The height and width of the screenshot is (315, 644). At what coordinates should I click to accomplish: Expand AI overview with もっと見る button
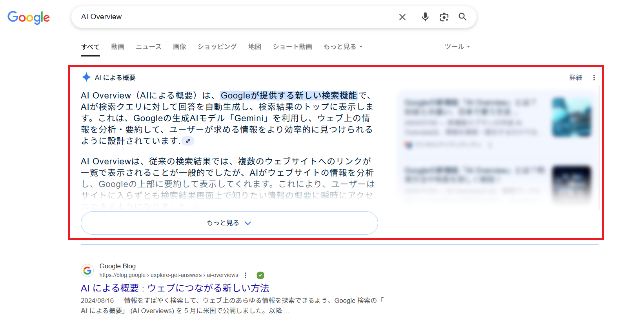coord(229,223)
